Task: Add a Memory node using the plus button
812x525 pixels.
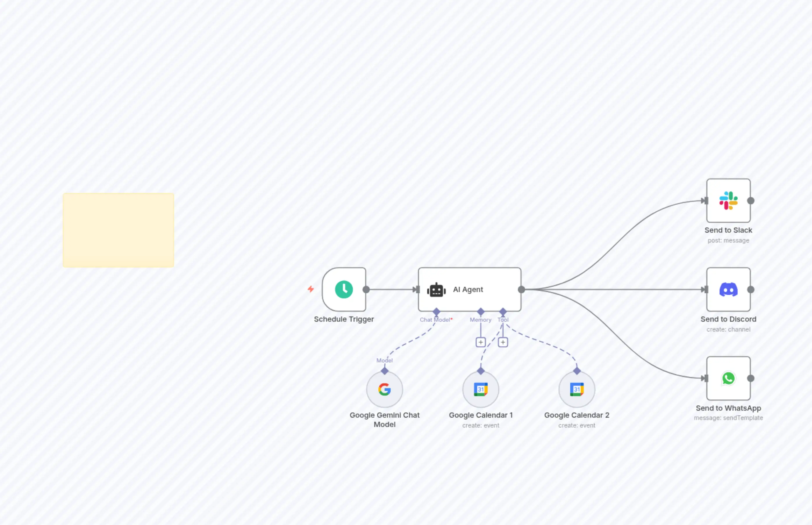Action: tap(481, 342)
